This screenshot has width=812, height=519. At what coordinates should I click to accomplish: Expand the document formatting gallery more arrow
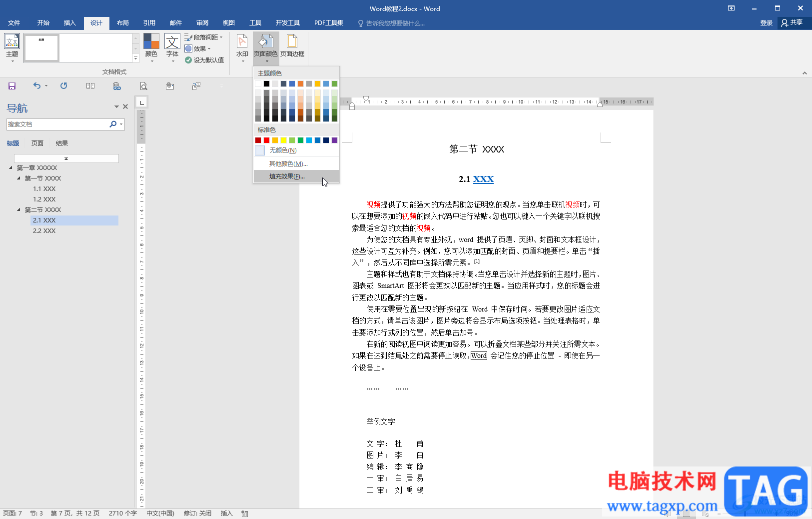pos(135,58)
